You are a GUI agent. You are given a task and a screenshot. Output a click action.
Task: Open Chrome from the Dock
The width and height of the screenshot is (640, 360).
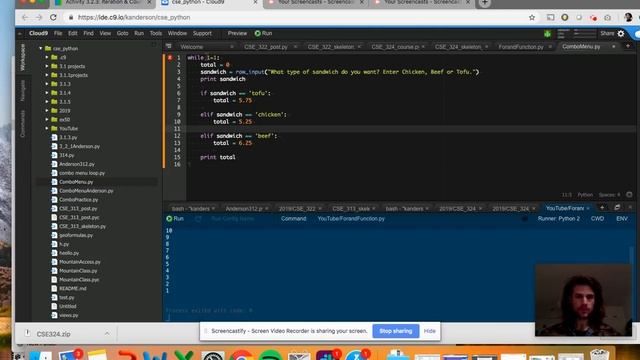pyautogui.click(x=242, y=356)
